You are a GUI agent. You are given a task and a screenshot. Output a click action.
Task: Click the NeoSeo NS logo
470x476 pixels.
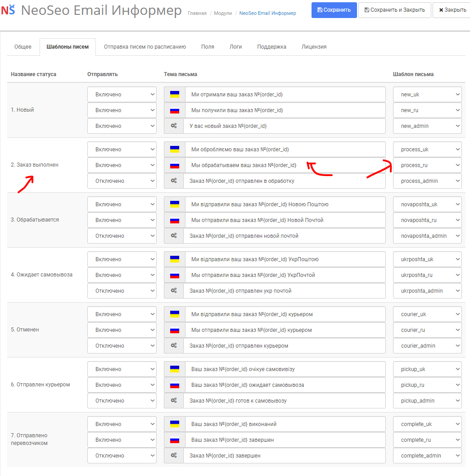pos(8,10)
